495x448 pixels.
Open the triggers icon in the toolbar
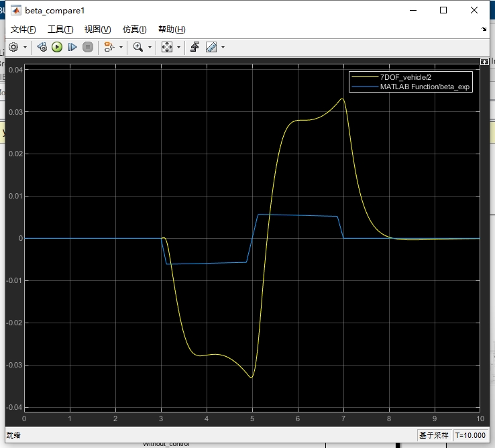click(195, 47)
